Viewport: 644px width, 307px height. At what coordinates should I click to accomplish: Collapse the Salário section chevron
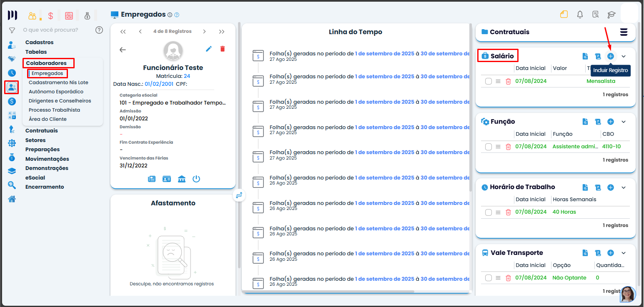pyautogui.click(x=624, y=56)
